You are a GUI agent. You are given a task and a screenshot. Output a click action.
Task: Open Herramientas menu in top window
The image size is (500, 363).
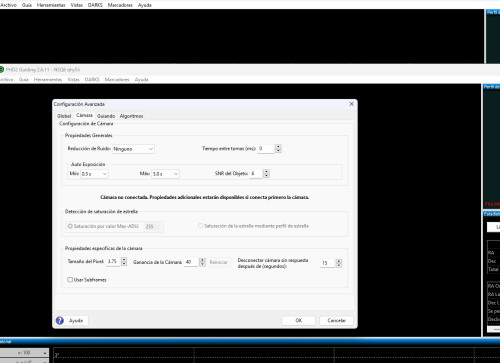[x=51, y=5]
